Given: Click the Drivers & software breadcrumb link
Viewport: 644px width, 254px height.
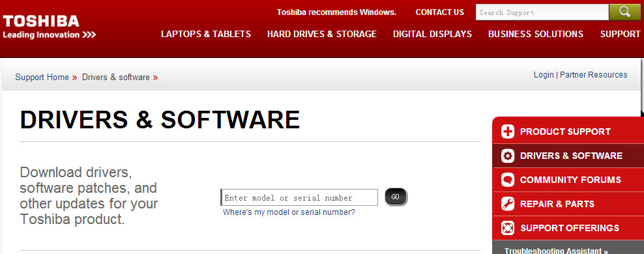Looking at the screenshot, I should [116, 77].
